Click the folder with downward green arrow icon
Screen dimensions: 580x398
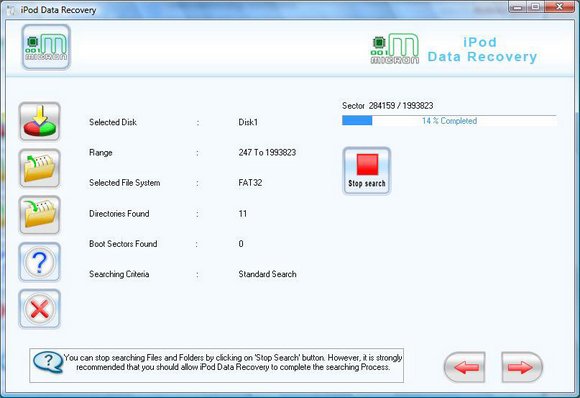[x=40, y=215]
